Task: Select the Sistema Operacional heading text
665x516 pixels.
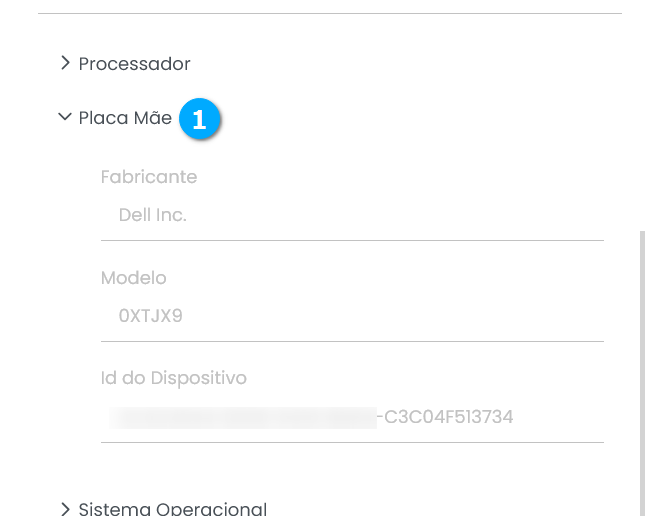Action: pyautogui.click(x=172, y=508)
